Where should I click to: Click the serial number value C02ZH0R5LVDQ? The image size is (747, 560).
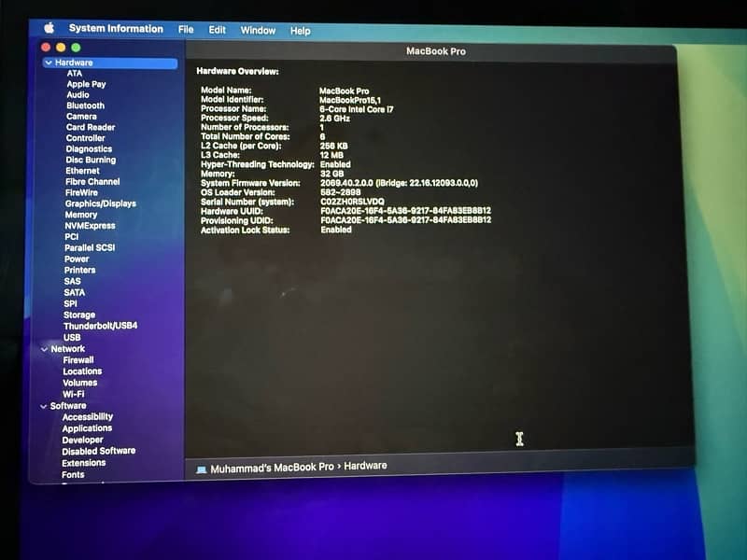pos(352,202)
